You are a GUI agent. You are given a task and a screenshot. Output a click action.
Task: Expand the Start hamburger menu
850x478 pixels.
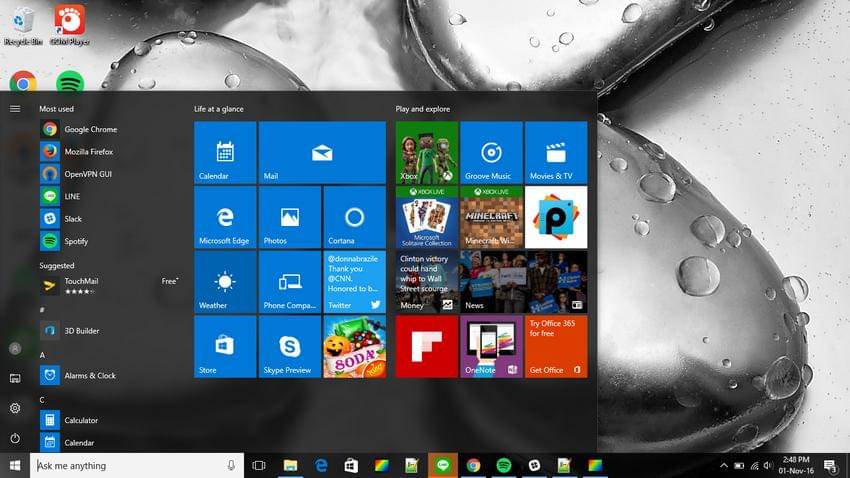tap(15, 108)
